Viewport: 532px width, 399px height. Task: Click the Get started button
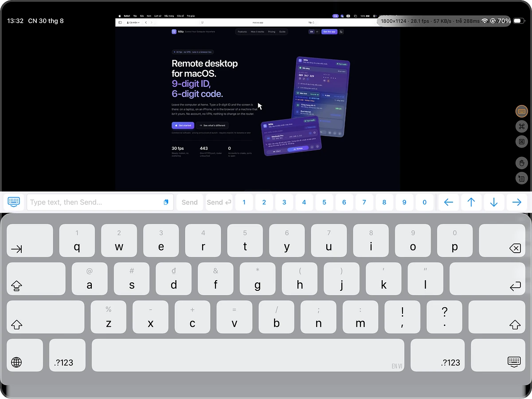coord(183,125)
